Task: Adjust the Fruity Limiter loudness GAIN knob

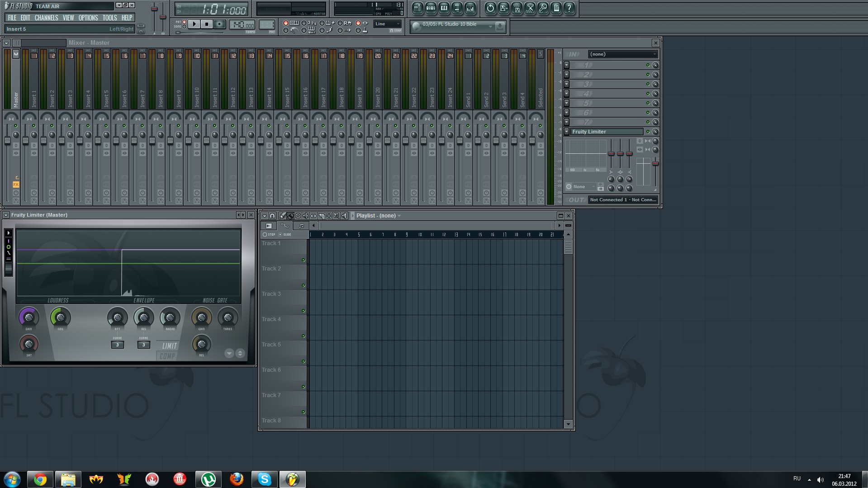Action: (x=28, y=317)
